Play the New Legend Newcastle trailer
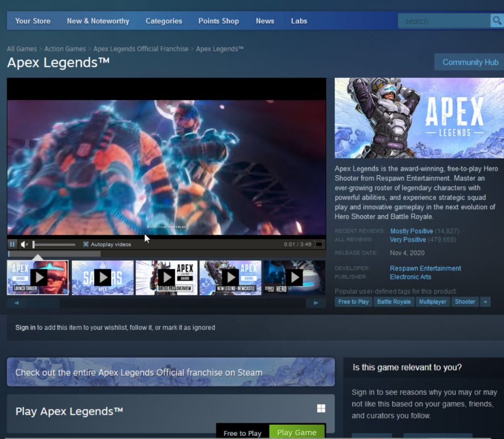504x439 pixels. pos(230,277)
